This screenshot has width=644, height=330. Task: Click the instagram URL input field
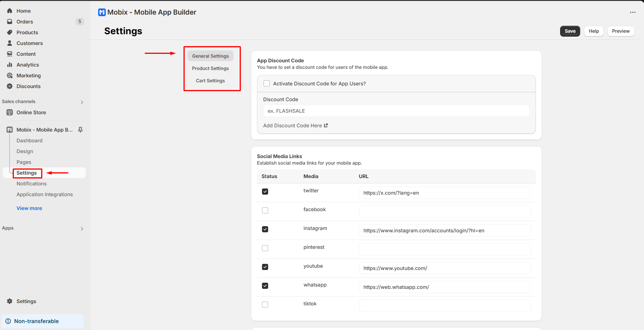pyautogui.click(x=445, y=230)
